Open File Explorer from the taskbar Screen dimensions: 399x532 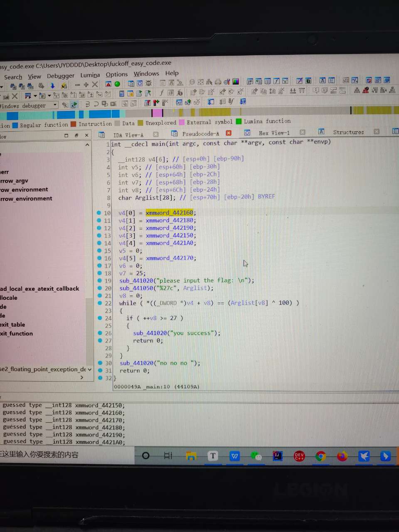[x=191, y=456]
